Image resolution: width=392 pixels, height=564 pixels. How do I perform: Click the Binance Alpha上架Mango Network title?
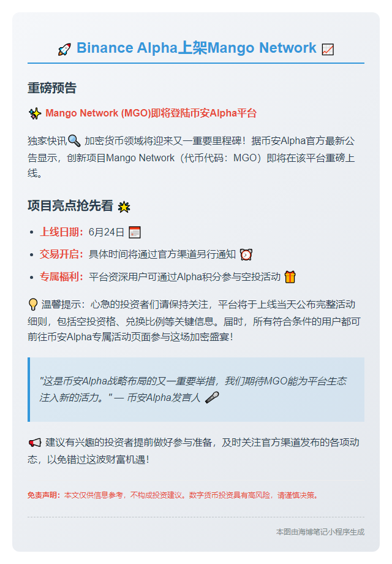pyautogui.click(x=197, y=48)
